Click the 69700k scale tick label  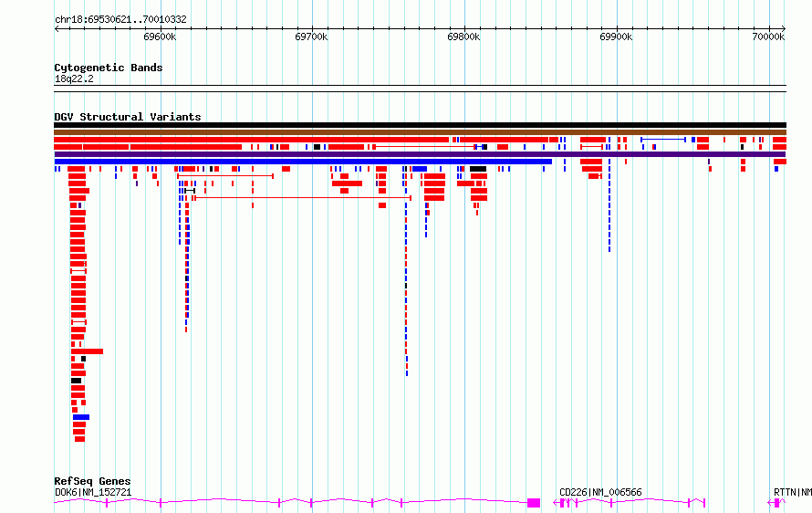311,37
